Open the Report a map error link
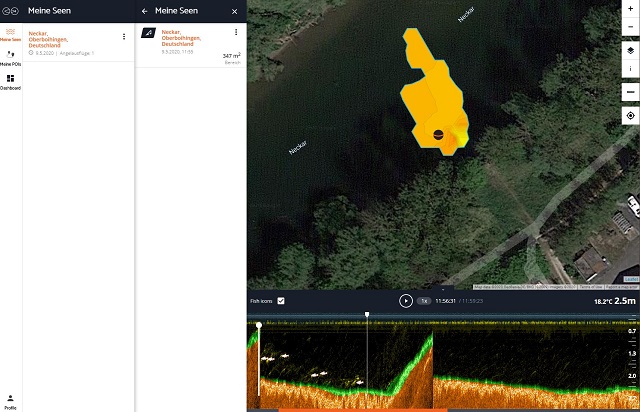640x412 pixels. 622,287
